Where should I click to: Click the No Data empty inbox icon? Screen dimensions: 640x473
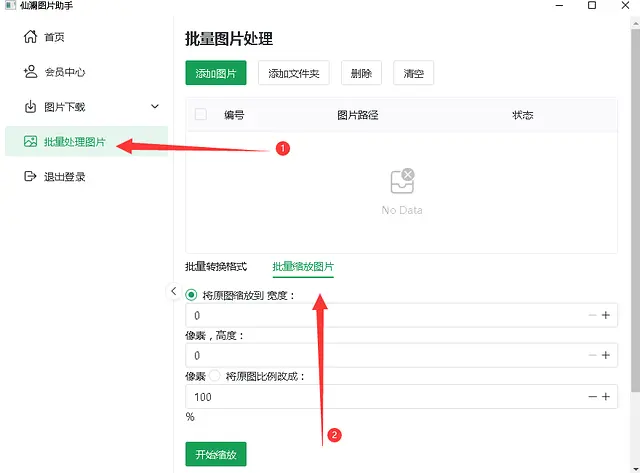[x=402, y=181]
